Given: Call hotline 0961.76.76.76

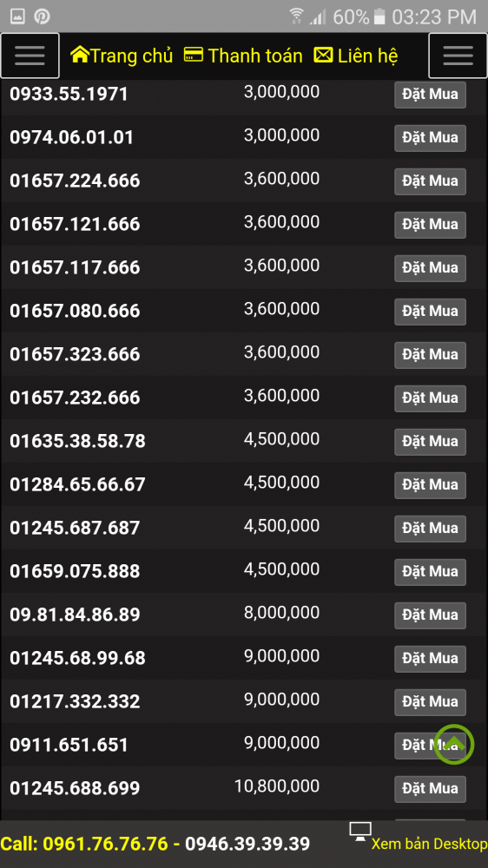Looking at the screenshot, I should click(105, 844).
